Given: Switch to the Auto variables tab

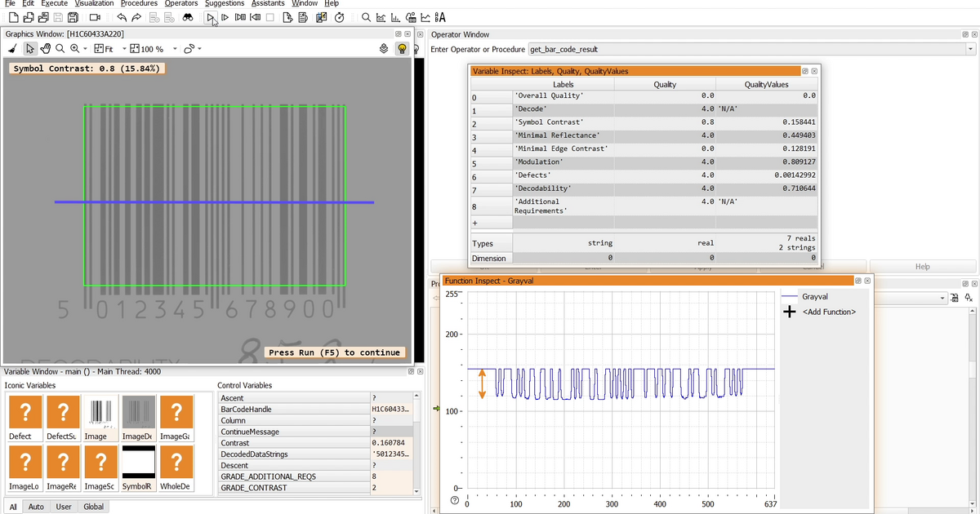Looking at the screenshot, I should 36,507.
